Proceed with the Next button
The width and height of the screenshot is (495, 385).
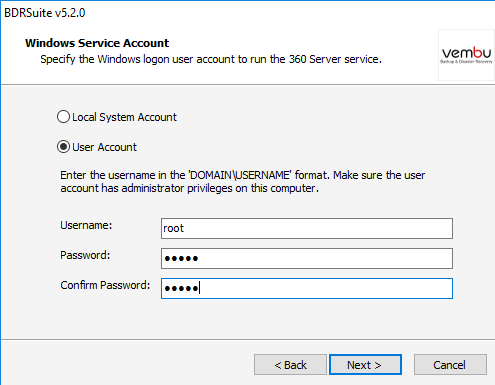pos(365,365)
